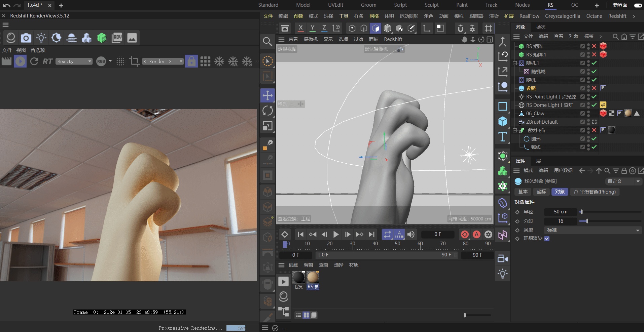The height and width of the screenshot is (332, 644).
Task: Open the Greyscalegorilla menu
Action: [x=563, y=16]
